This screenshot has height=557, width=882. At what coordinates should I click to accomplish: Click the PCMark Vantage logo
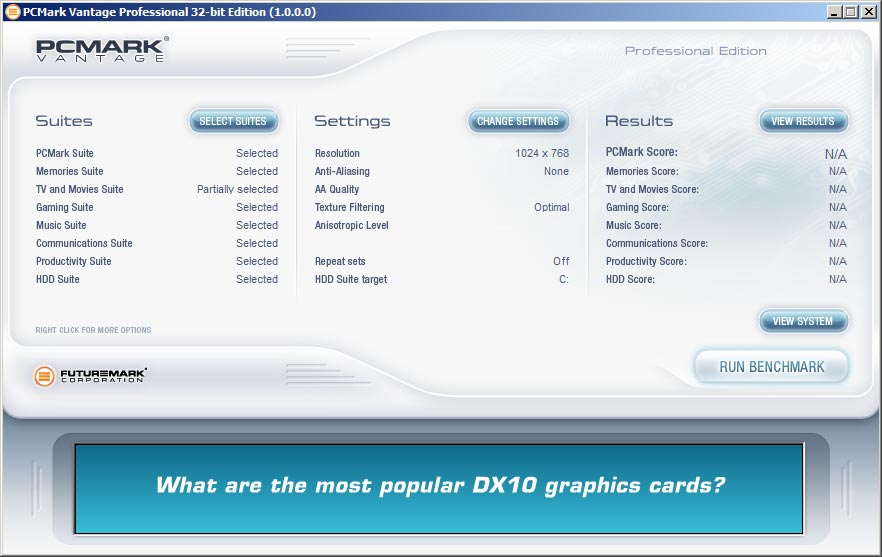point(102,50)
